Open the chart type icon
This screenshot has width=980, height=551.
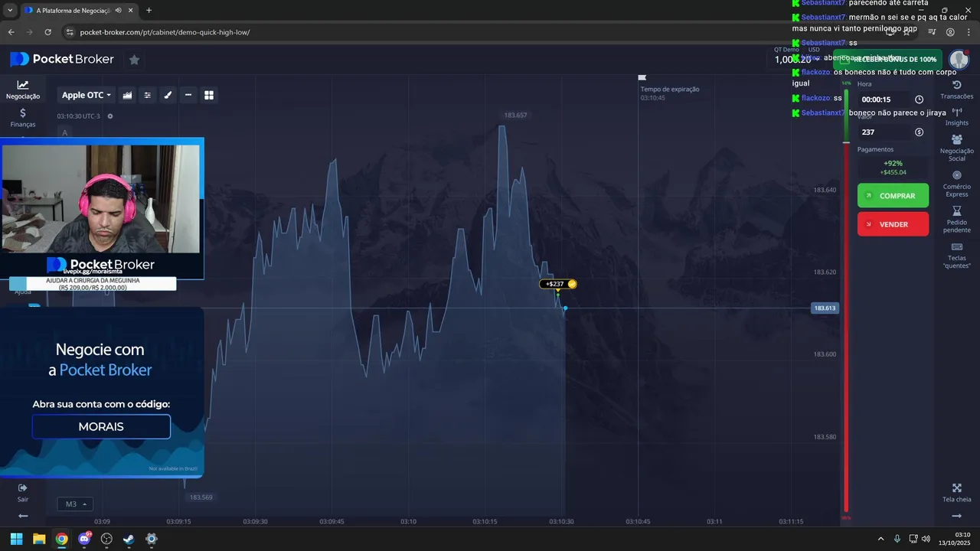(x=127, y=95)
